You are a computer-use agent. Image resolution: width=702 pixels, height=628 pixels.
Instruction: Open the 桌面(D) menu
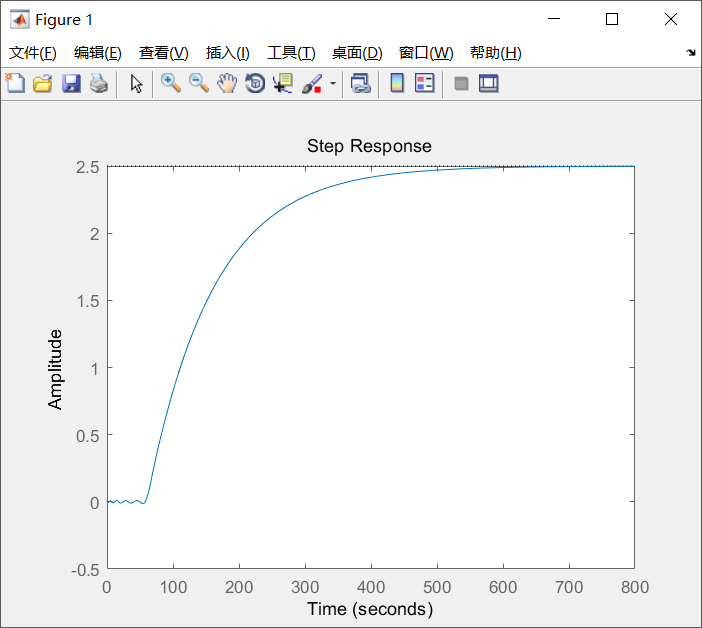[x=357, y=53]
